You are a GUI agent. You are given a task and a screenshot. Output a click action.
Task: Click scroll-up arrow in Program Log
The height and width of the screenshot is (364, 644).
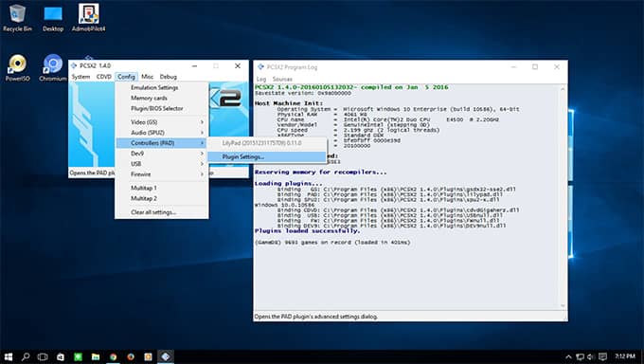pos(563,88)
